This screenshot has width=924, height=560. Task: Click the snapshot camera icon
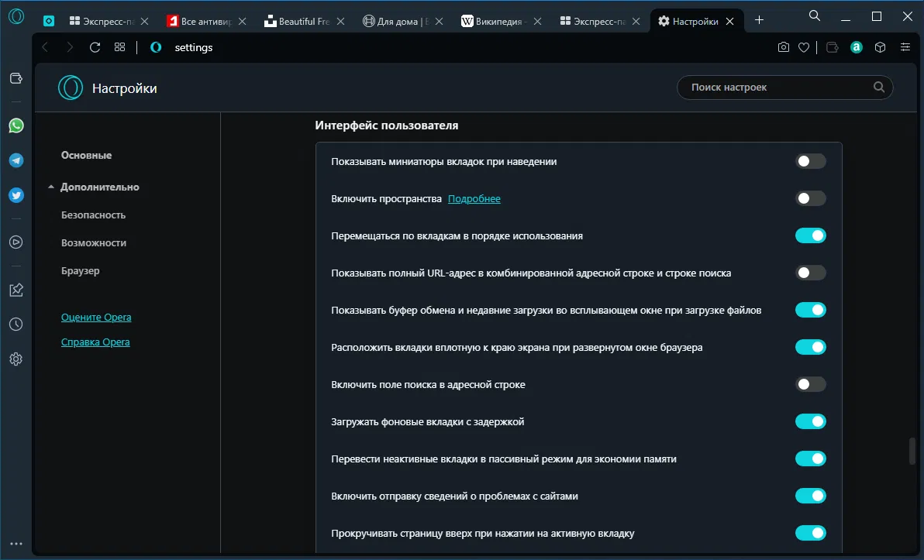[x=784, y=47]
